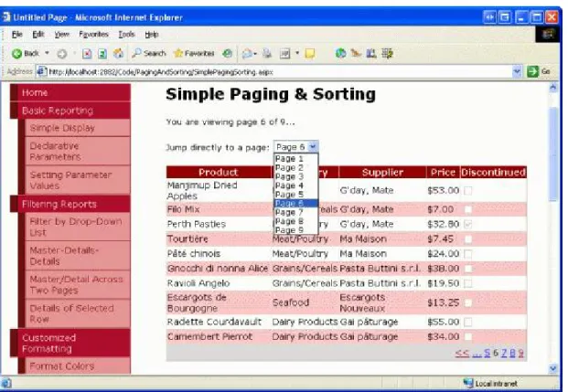Click the address bar URL field
The image size is (568, 392).
[279, 72]
